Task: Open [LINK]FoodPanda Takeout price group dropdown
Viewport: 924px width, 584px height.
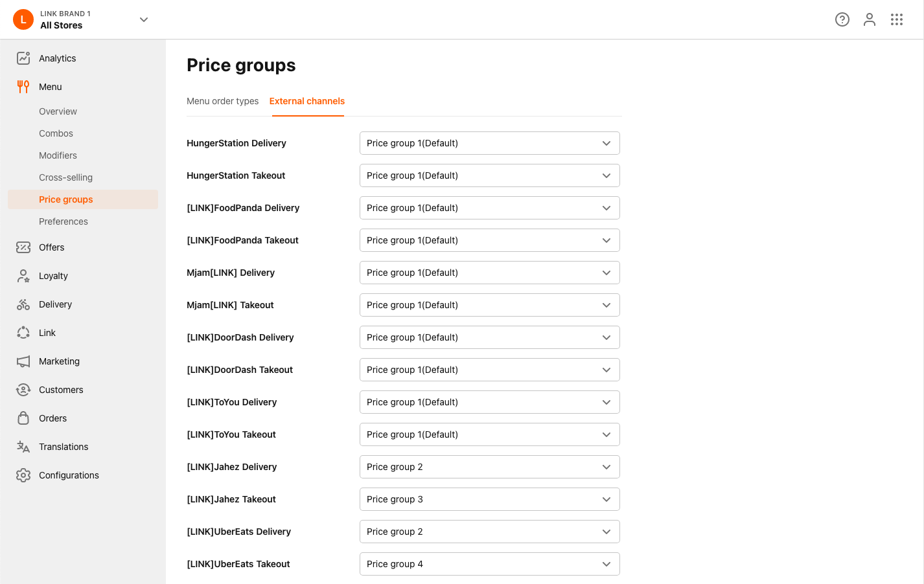Action: (490, 240)
